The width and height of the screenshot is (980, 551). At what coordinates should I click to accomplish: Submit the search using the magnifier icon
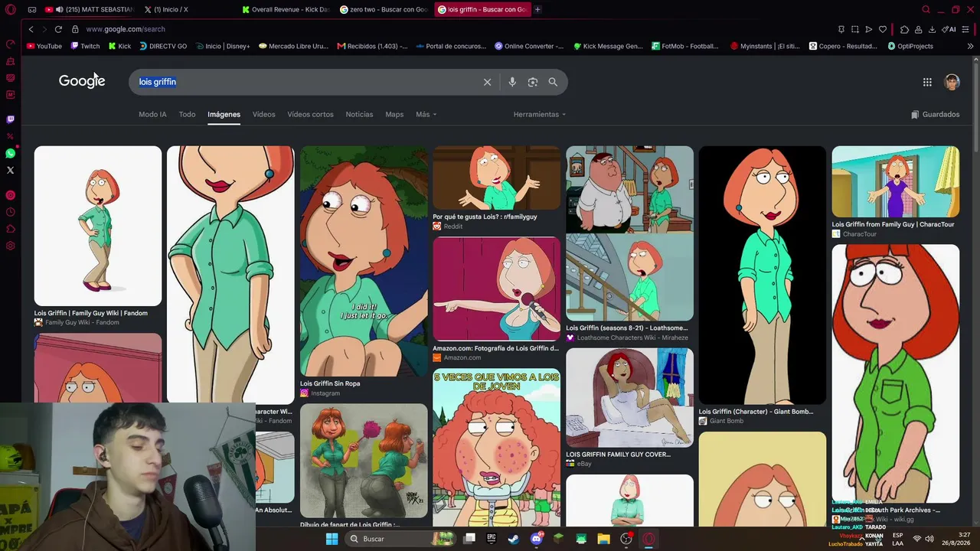point(553,82)
